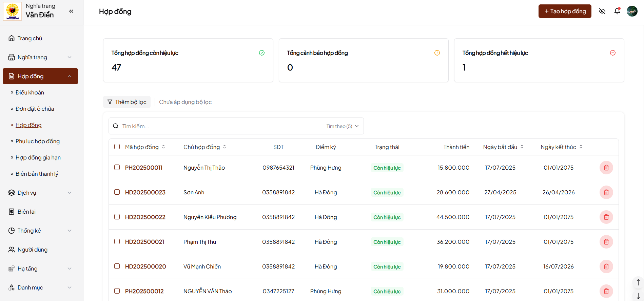Expand the Dịch vụ sidebar menu
The height and width of the screenshot is (301, 644).
pyautogui.click(x=40, y=193)
